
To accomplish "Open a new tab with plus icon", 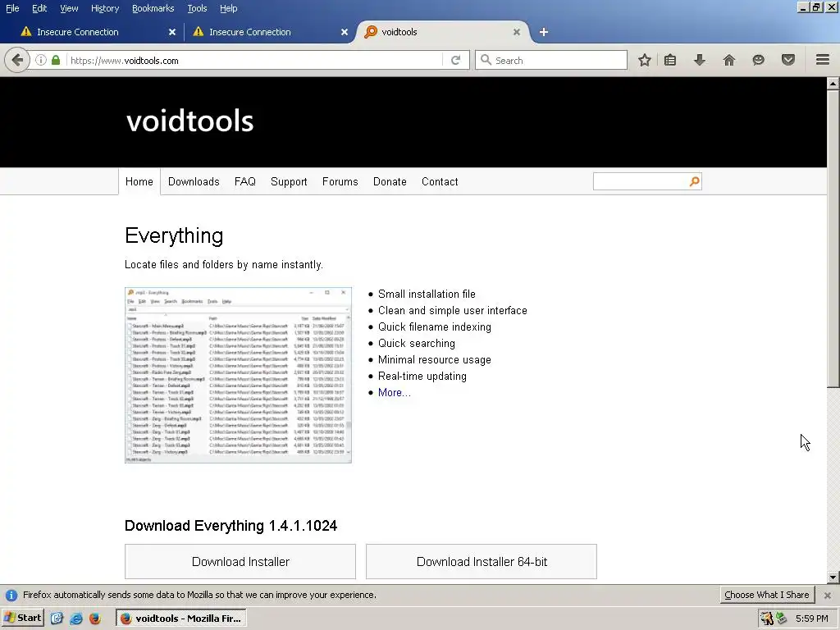I will pos(544,32).
